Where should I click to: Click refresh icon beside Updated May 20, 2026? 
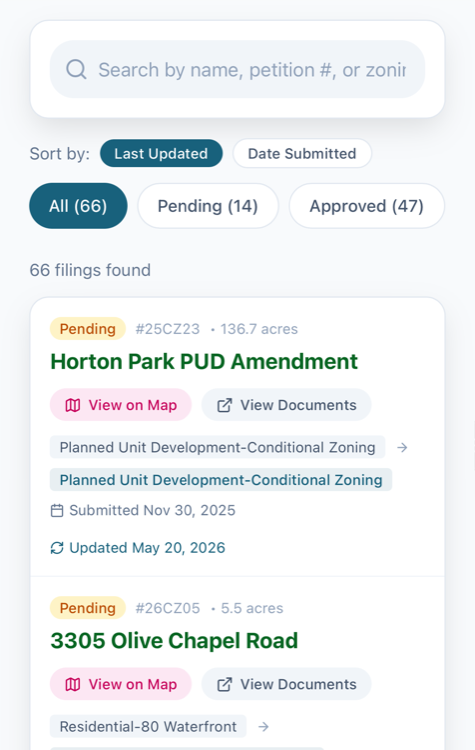point(57,548)
